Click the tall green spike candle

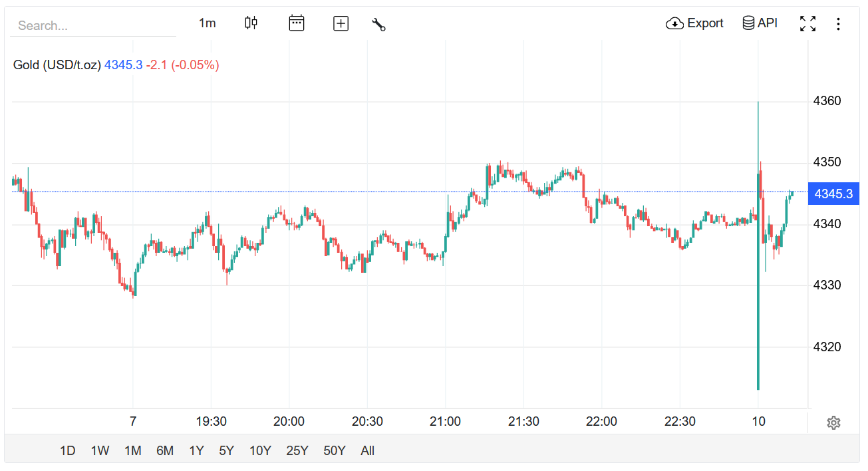tap(758, 245)
